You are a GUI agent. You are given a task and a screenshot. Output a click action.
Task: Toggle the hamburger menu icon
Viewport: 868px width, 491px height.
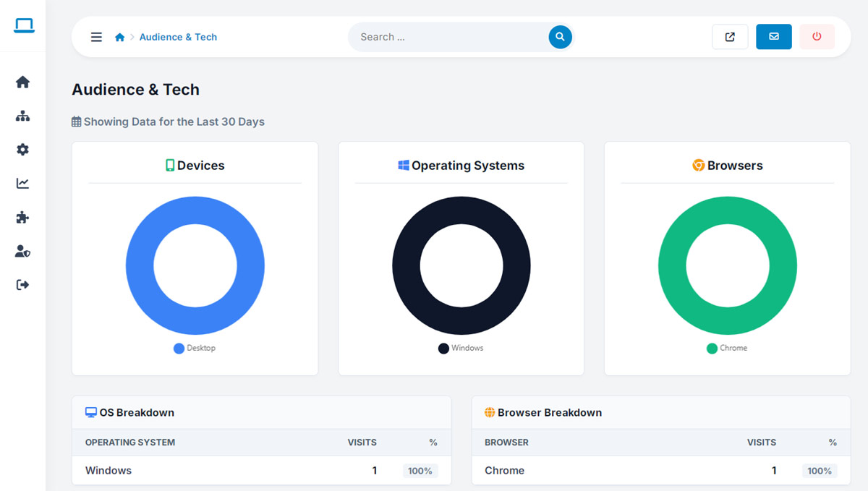click(96, 37)
